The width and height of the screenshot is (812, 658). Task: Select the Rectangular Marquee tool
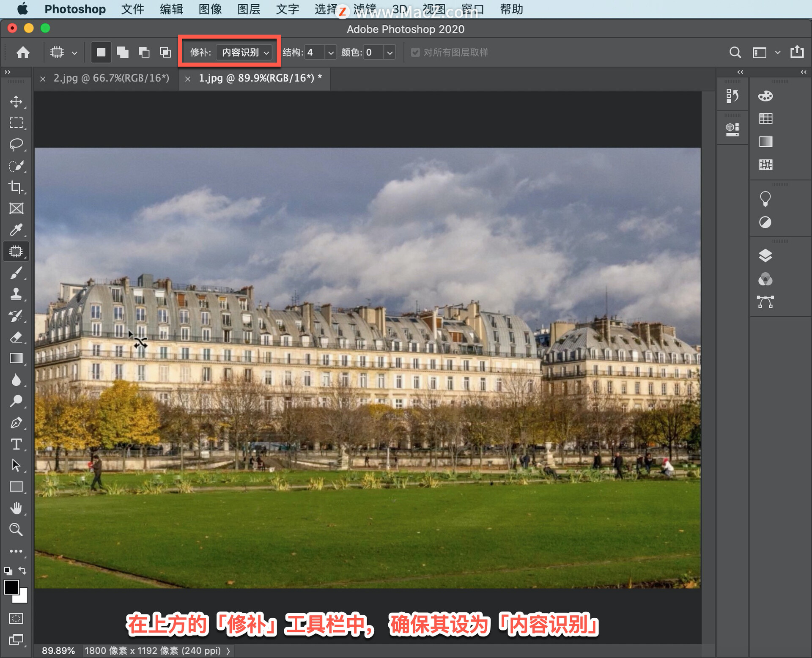click(x=16, y=123)
